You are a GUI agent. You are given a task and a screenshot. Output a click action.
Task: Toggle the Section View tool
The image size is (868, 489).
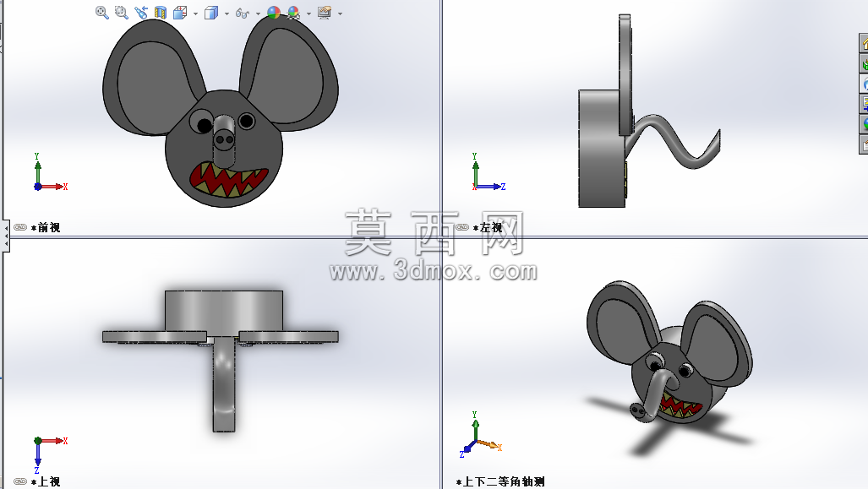click(161, 13)
